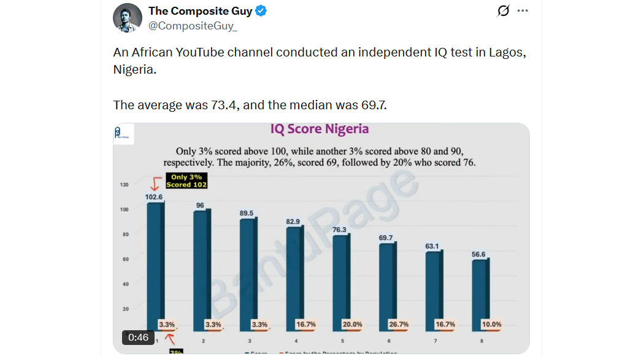Open the three-dot More options menu
This screenshot has height=356, width=644.
(523, 11)
